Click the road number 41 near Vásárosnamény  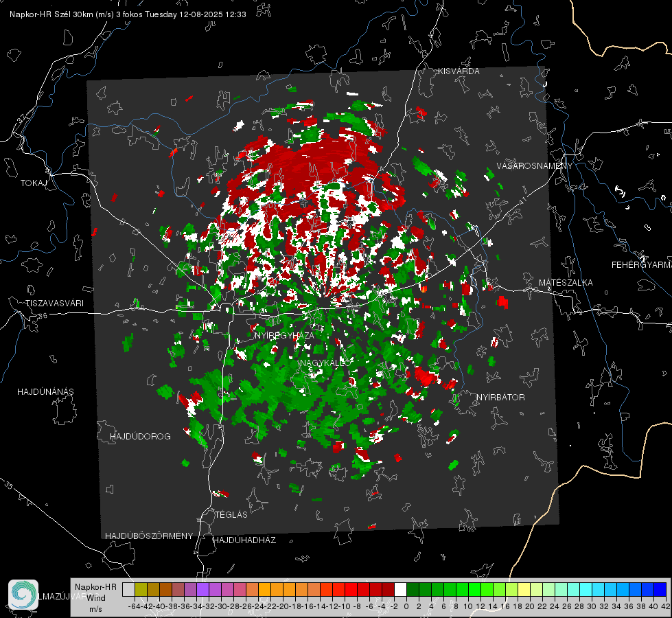tap(522, 201)
